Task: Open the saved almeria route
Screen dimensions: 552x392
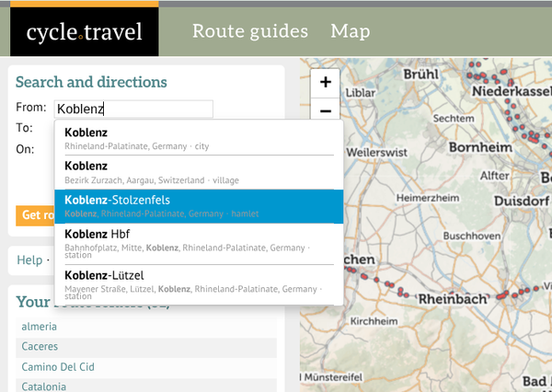Action: 40,327
